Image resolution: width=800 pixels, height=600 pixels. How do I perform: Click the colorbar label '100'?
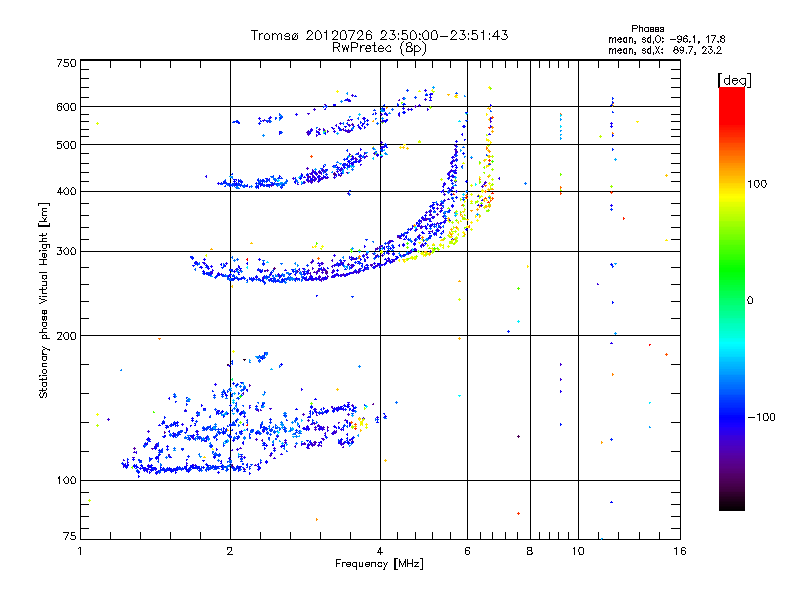pyautogui.click(x=757, y=184)
